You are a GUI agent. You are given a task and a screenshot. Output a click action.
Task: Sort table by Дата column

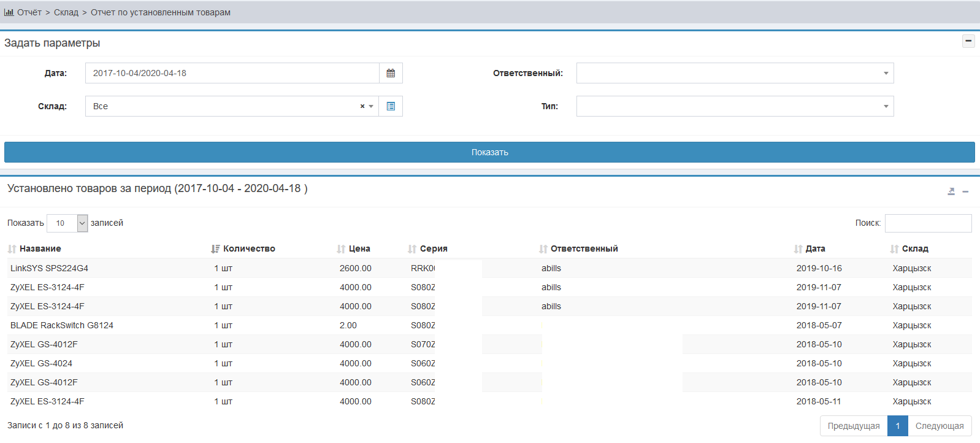(x=814, y=248)
